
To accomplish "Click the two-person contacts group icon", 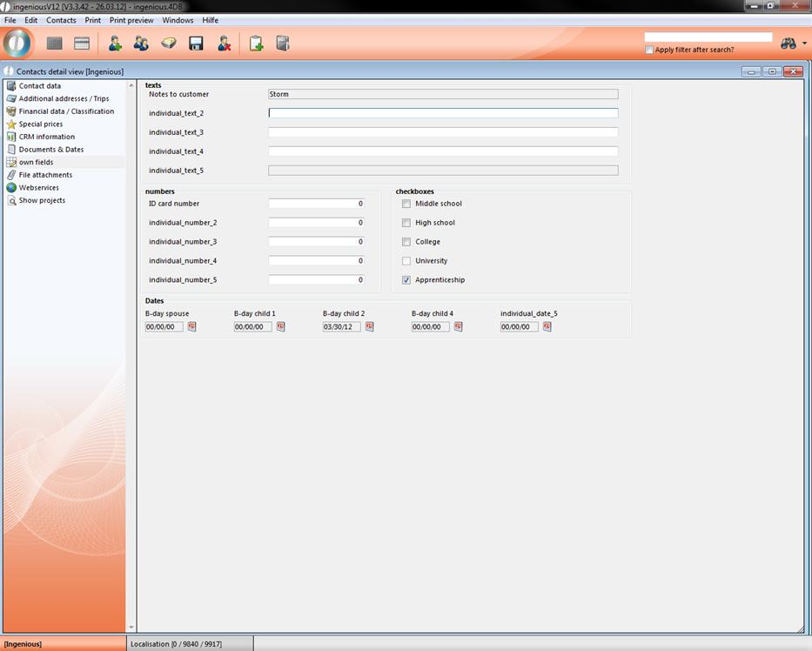I will pos(141,44).
